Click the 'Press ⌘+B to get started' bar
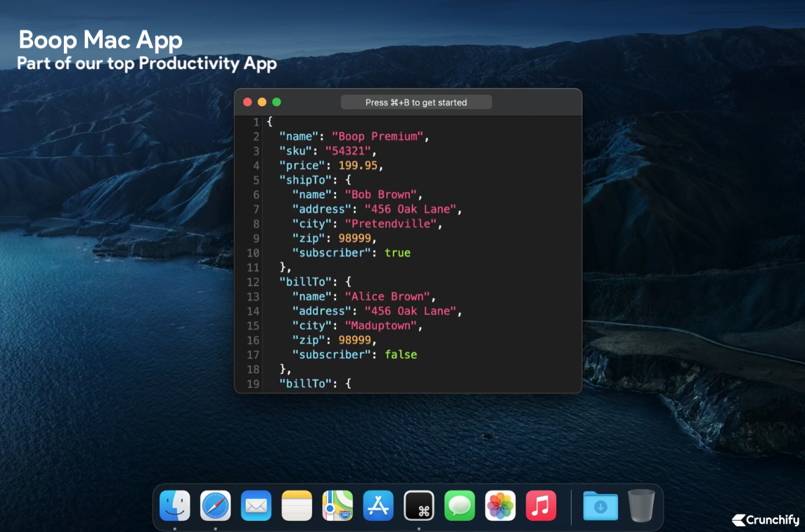805x532 pixels. (x=416, y=102)
